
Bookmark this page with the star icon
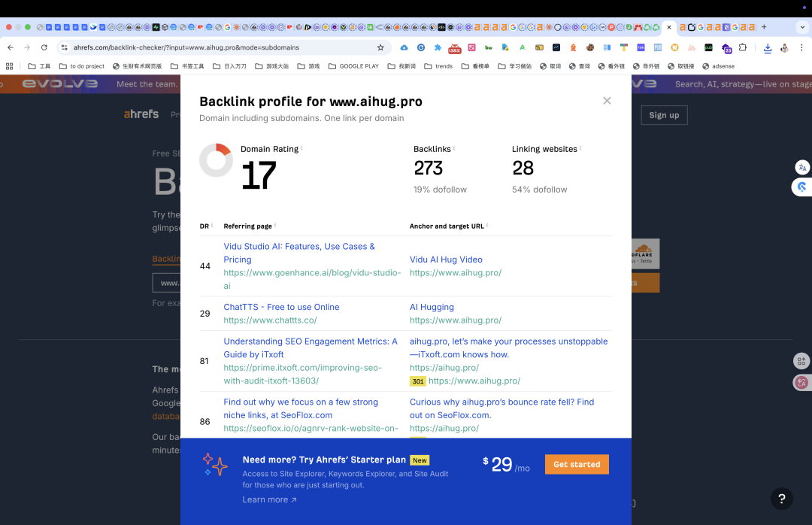(380, 47)
